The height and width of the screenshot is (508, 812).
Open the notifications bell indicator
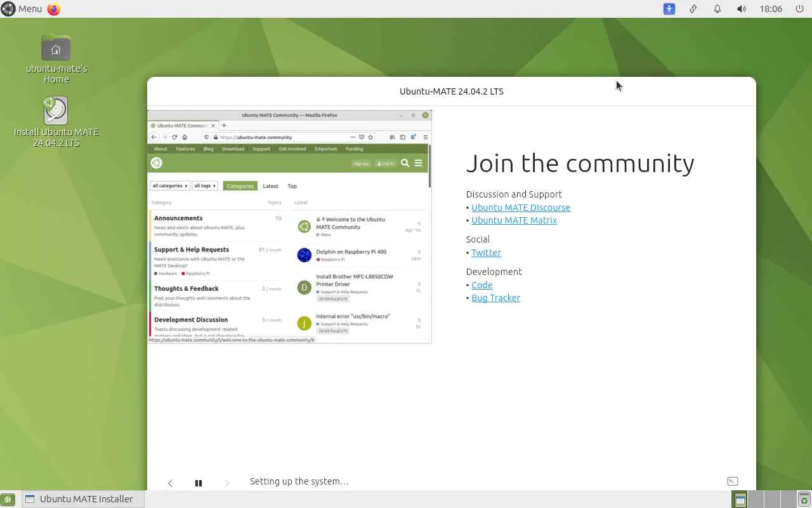pos(717,9)
